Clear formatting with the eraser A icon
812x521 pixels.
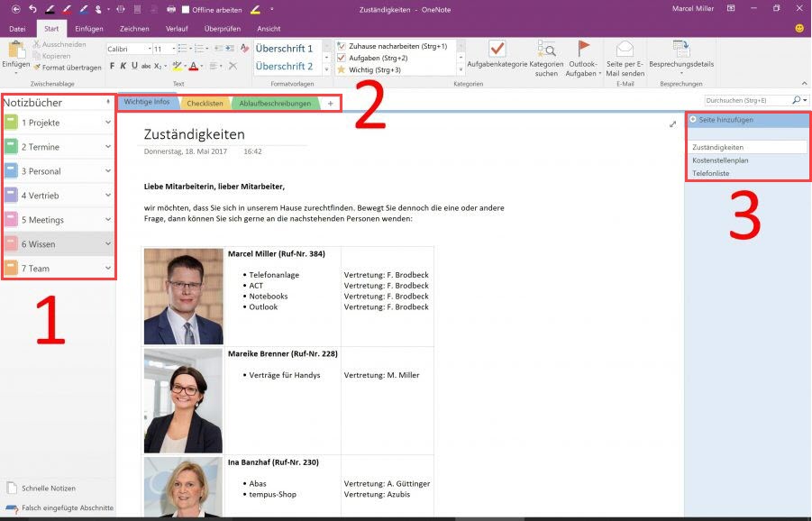[x=244, y=48]
